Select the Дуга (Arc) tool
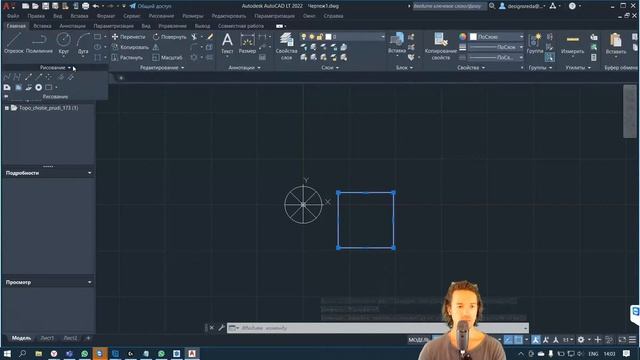Image resolution: width=640 pixels, height=360 pixels. [x=83, y=43]
